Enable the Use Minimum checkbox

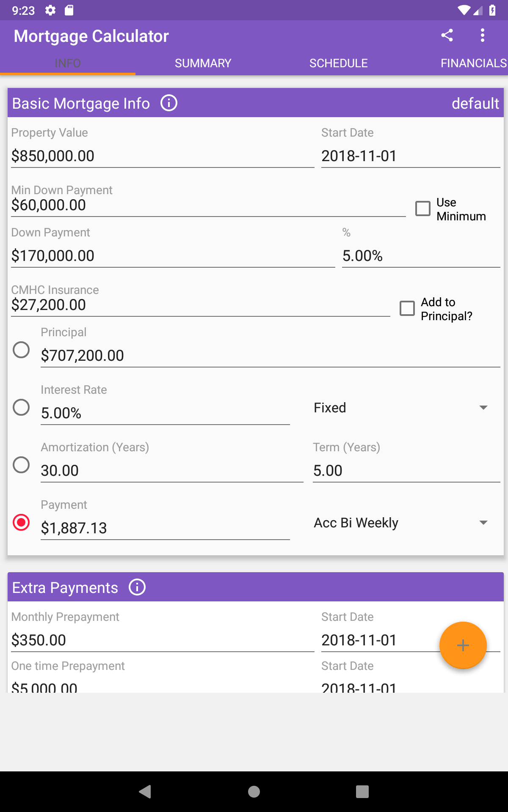tap(423, 208)
